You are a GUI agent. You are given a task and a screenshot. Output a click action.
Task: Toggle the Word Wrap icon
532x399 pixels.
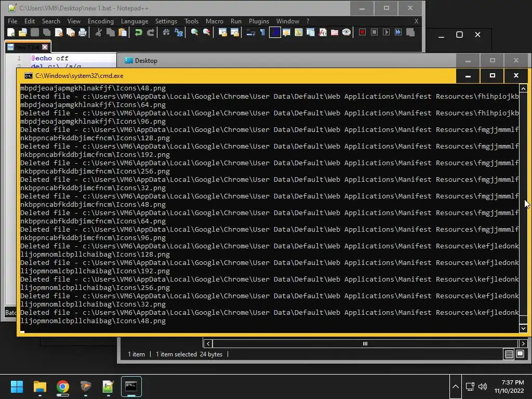click(250, 33)
